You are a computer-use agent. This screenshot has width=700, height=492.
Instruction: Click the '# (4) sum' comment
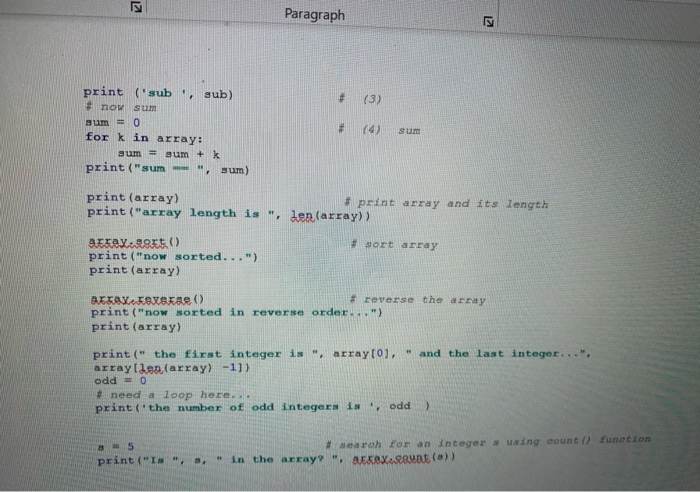pyautogui.click(x=379, y=130)
